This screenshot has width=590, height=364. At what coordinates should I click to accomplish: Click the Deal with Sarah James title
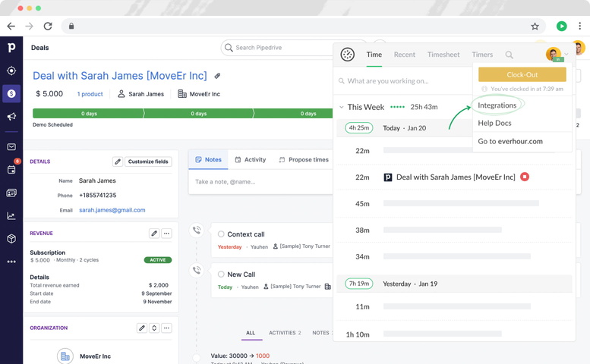tap(120, 76)
